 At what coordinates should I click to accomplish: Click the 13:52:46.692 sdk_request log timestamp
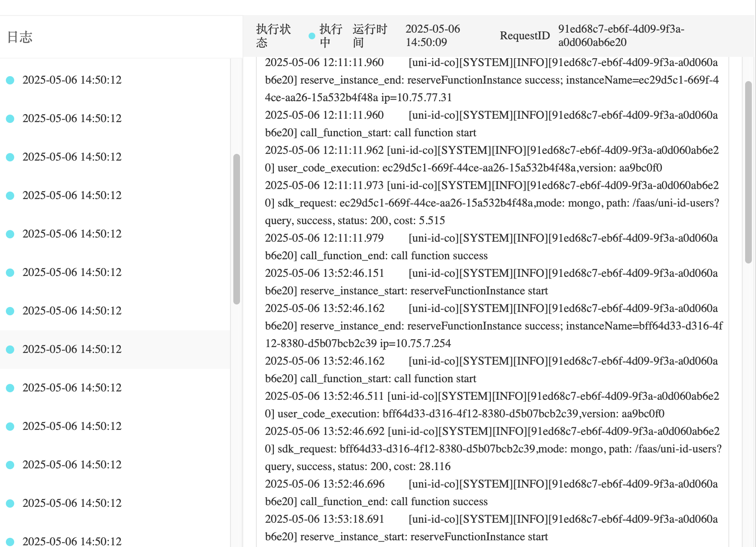[324, 432]
